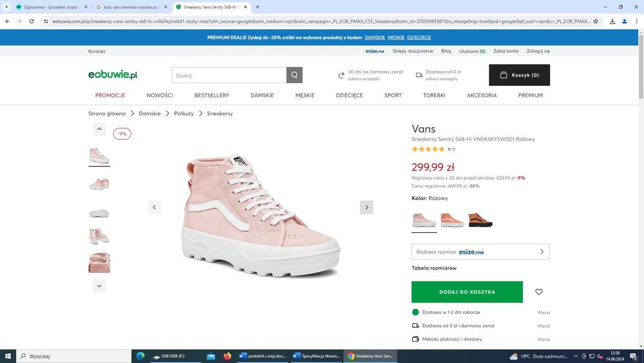Show hidden system tray icons
Screen dimensions: 644x363
576,356
